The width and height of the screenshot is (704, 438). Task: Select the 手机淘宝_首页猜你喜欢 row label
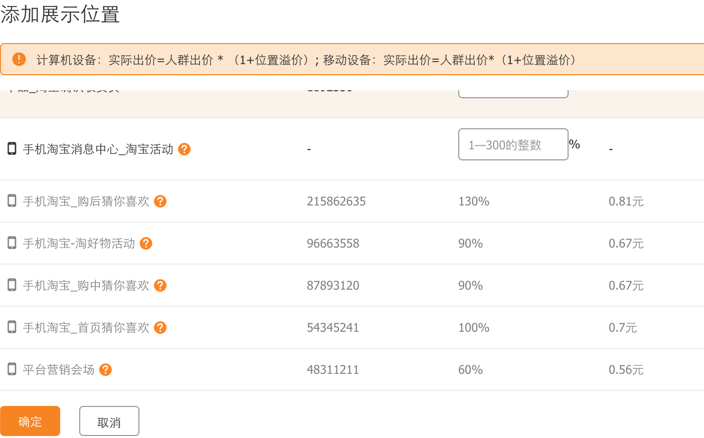pos(86,328)
